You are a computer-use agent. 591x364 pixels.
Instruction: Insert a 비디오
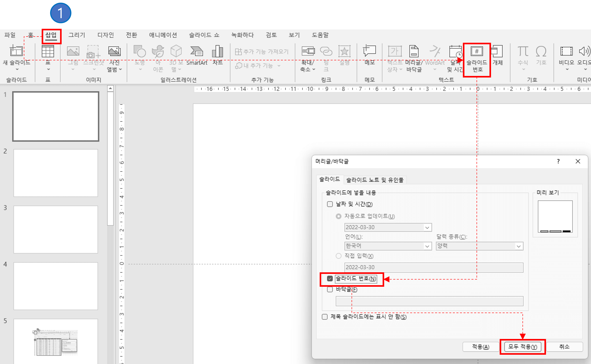click(x=567, y=58)
